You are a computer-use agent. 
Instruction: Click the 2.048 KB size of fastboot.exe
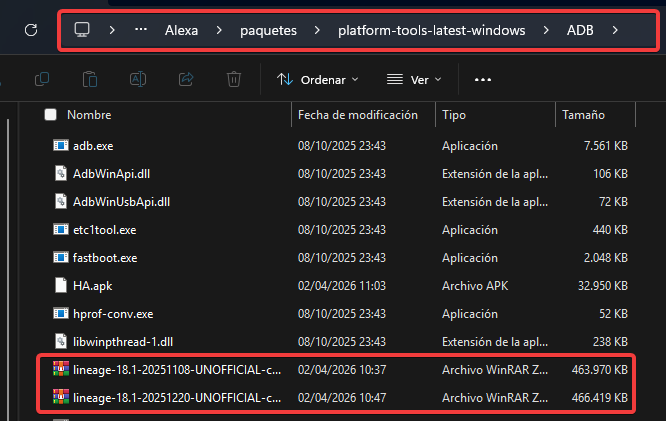606,258
